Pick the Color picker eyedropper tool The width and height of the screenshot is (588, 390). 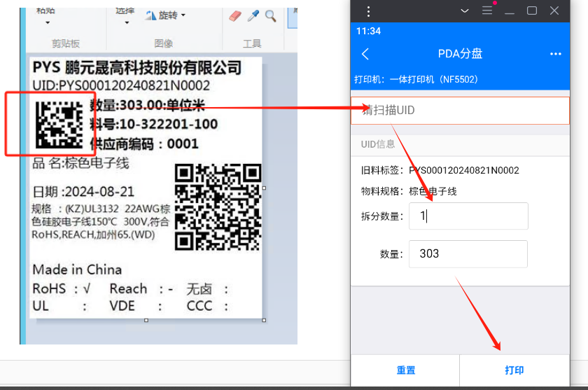pyautogui.click(x=253, y=15)
